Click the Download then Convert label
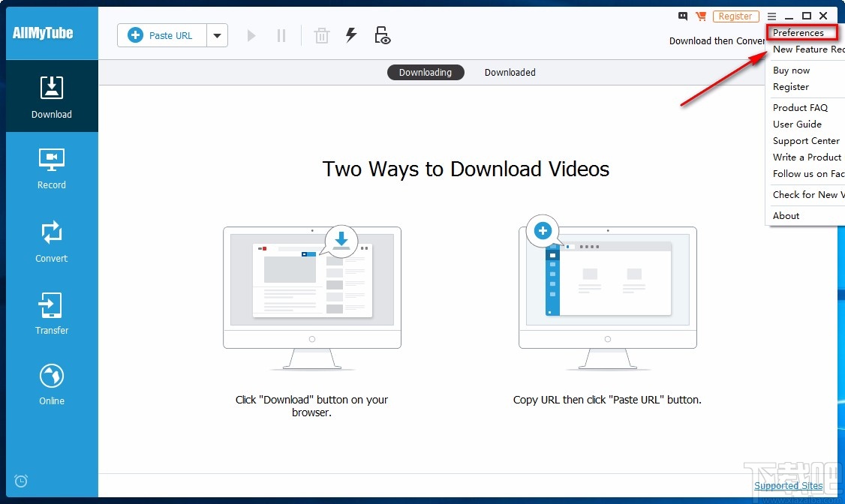 pyautogui.click(x=717, y=41)
